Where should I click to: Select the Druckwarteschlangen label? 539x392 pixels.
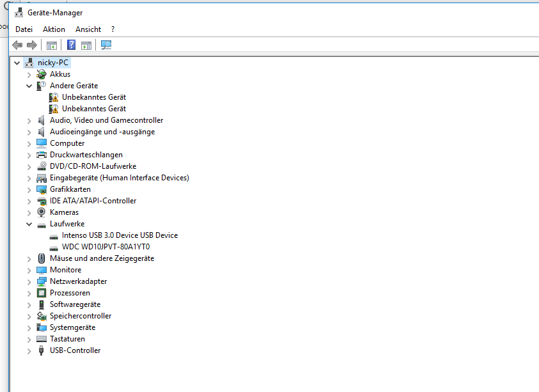tap(86, 155)
